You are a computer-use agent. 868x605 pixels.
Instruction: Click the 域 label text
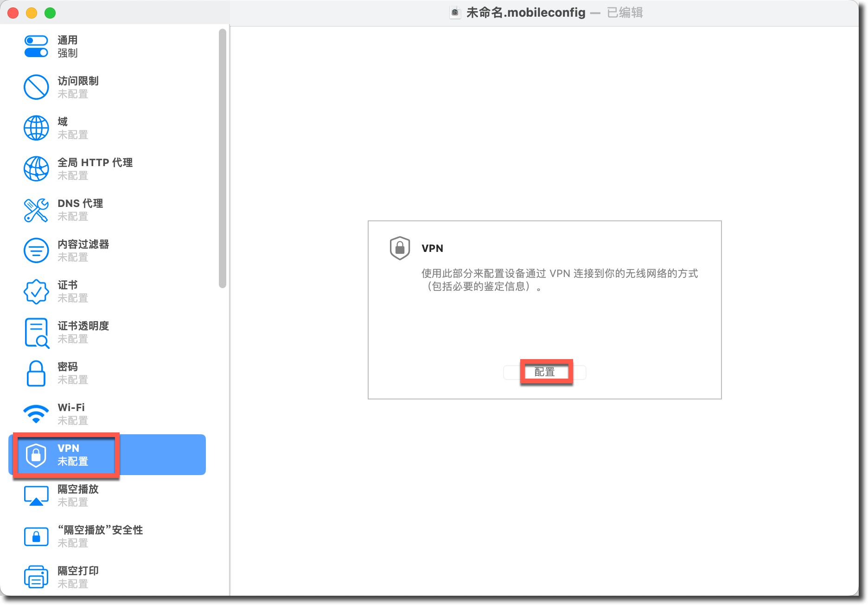[63, 122]
